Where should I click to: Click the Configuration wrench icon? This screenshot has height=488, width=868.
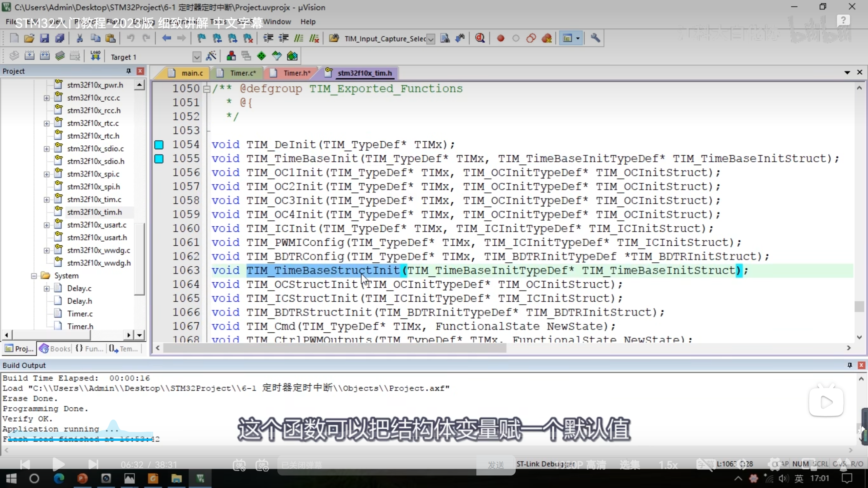(595, 38)
